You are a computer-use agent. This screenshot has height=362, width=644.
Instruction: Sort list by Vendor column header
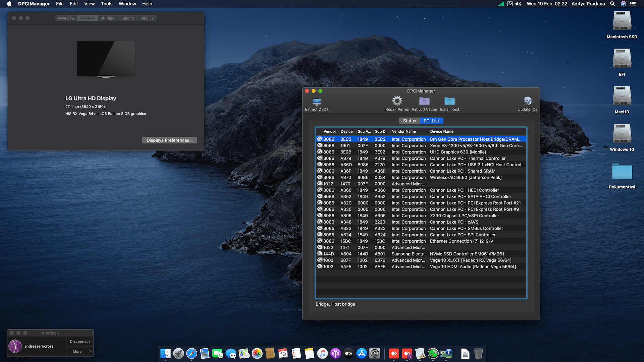(330, 131)
